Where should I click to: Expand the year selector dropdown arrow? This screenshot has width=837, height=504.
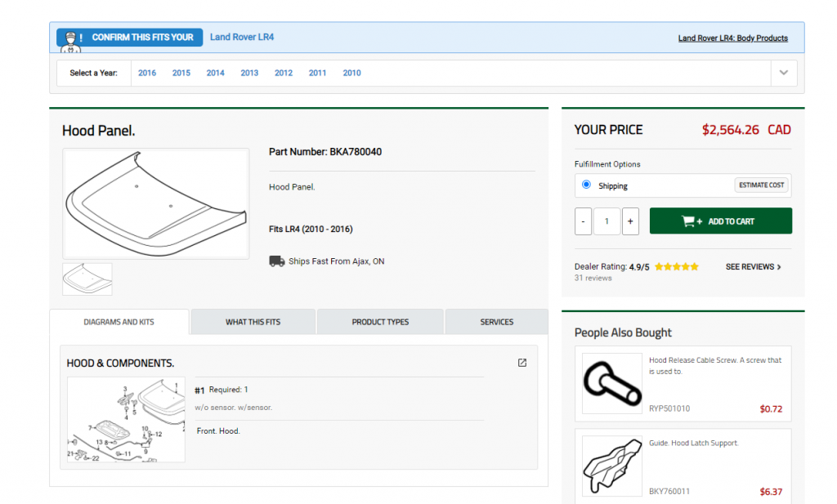[x=784, y=73]
